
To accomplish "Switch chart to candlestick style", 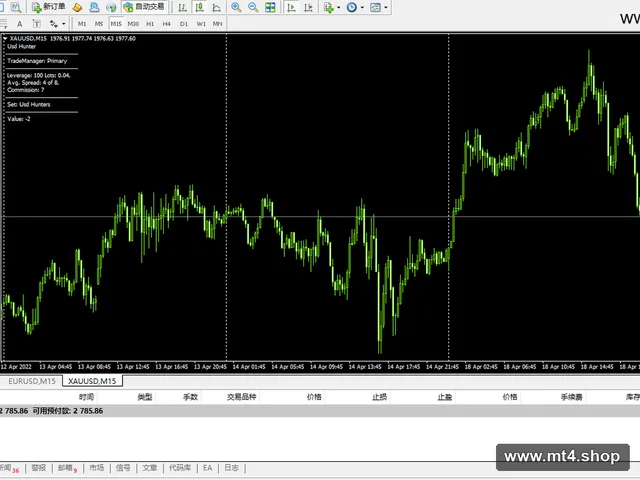I will (x=200, y=7).
